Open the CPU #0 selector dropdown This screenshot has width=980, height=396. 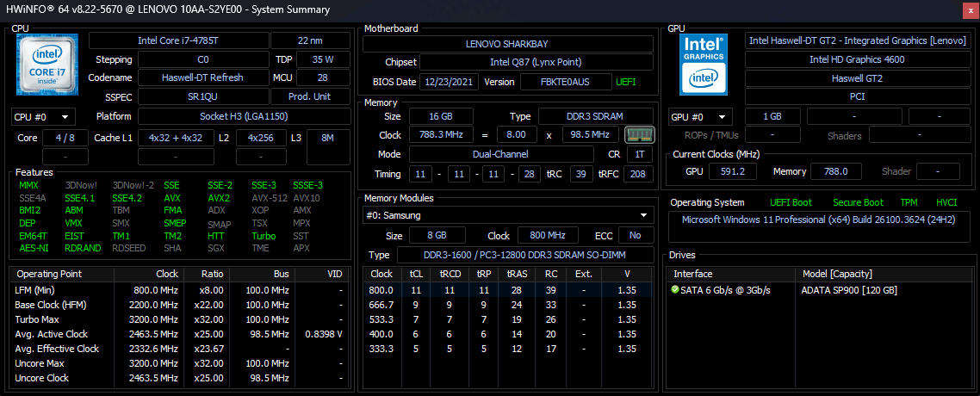[43, 116]
